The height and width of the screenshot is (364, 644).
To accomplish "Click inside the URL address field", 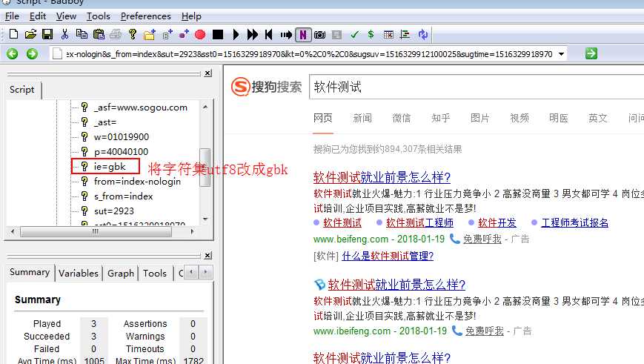I will [309, 54].
